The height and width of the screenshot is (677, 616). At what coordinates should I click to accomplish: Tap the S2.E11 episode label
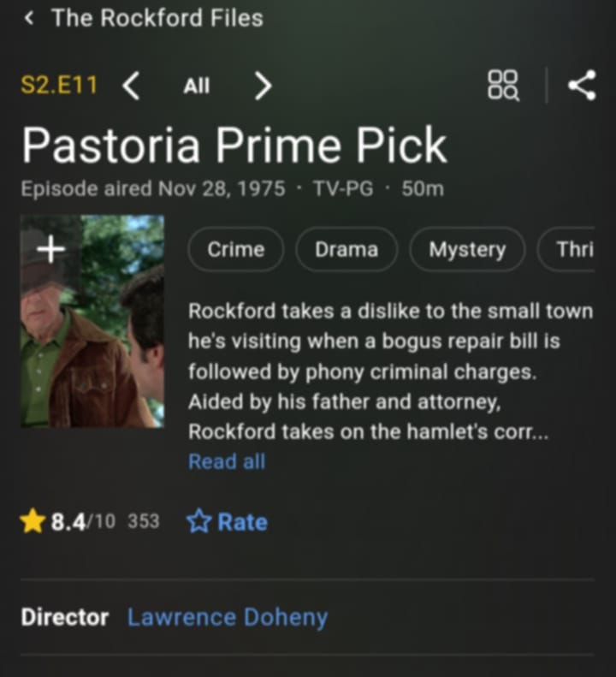tap(59, 85)
